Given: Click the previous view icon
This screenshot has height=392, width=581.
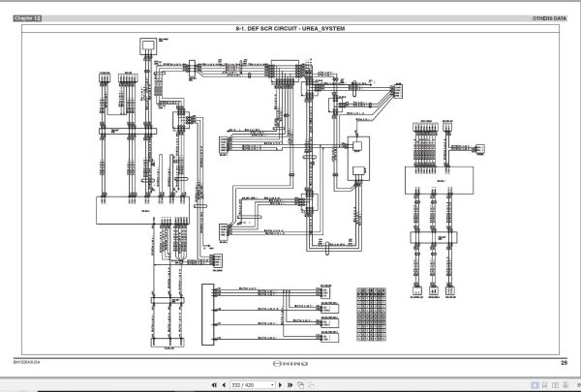Looking at the screenshot, I should 300,385.
